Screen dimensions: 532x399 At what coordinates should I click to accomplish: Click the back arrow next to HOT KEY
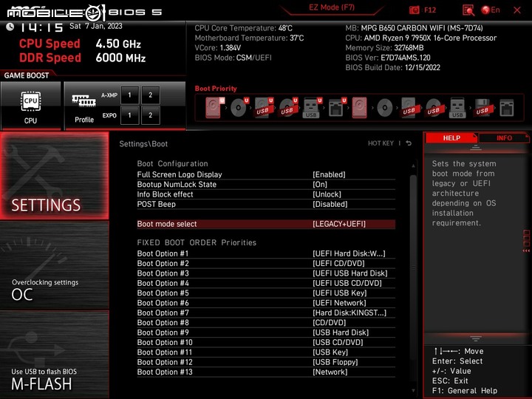click(409, 143)
